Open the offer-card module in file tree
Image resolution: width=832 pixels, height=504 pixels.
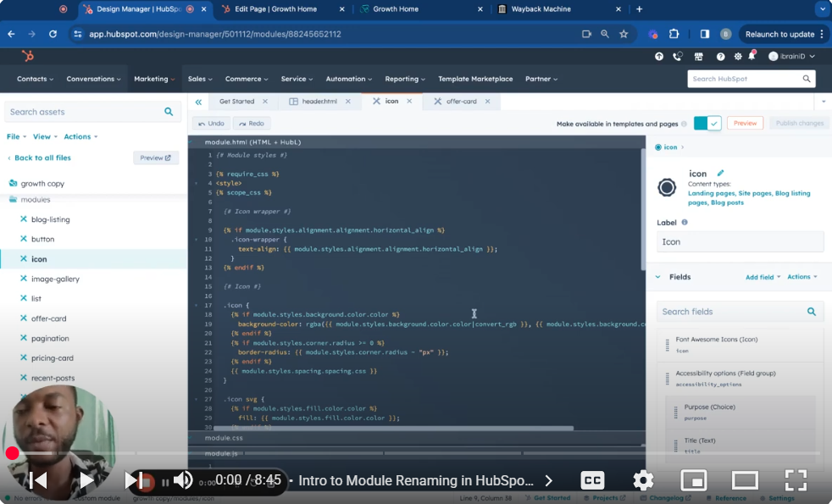coord(48,318)
